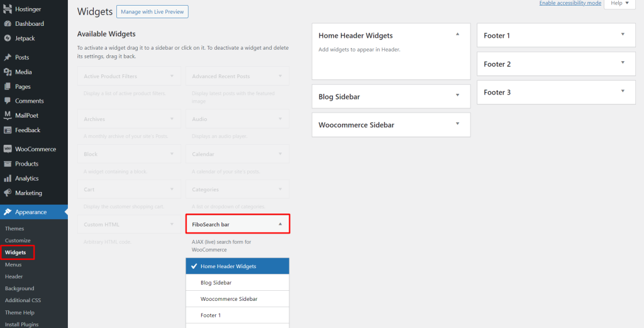Click the Jetpack lightning icon
Image resolution: width=644 pixels, height=328 pixels.
pyautogui.click(x=8, y=38)
